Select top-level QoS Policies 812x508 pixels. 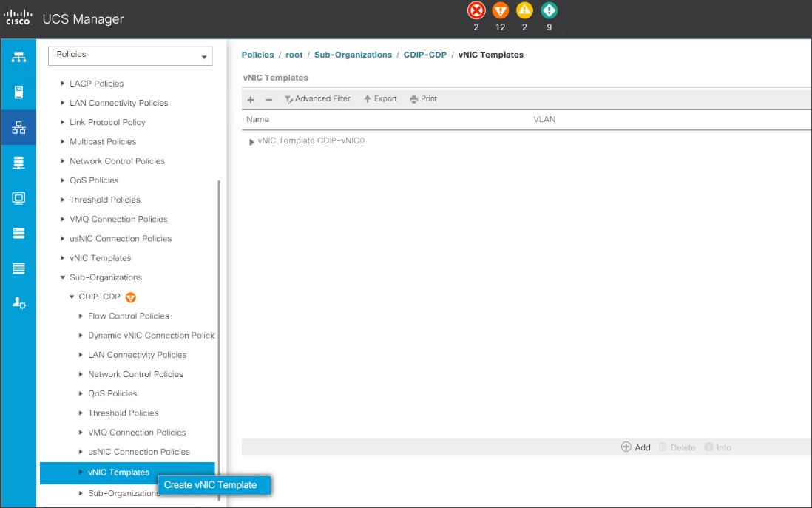click(x=94, y=180)
